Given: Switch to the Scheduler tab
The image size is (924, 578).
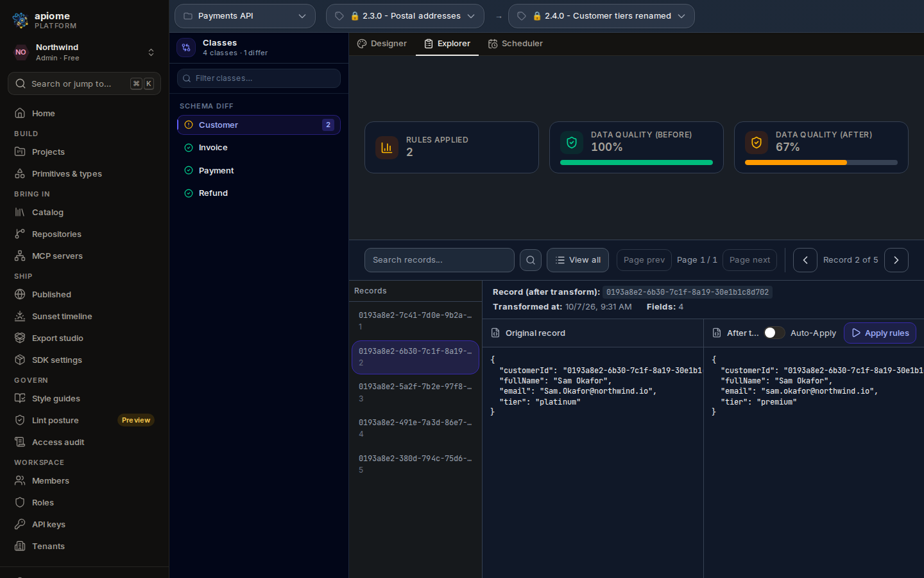Looking at the screenshot, I should [515, 44].
